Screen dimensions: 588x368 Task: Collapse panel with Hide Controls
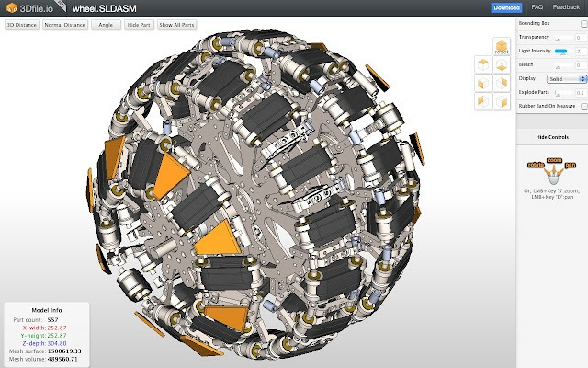[551, 136]
